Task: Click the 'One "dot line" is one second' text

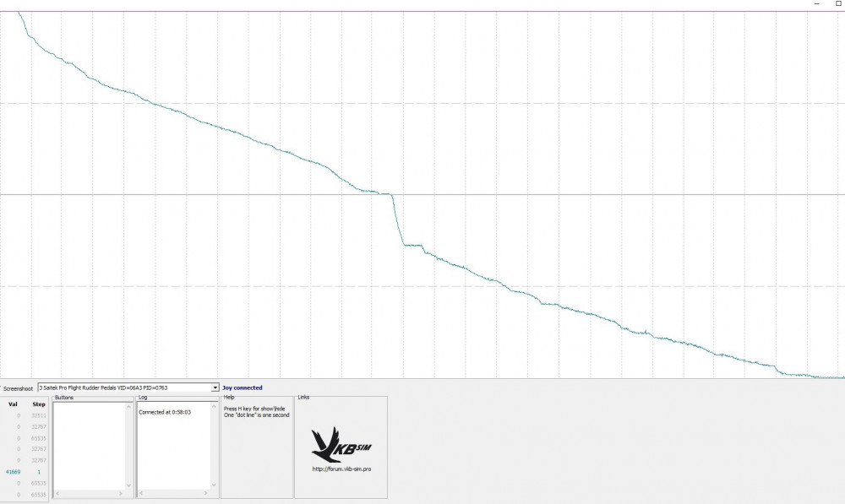Action: (x=257, y=415)
